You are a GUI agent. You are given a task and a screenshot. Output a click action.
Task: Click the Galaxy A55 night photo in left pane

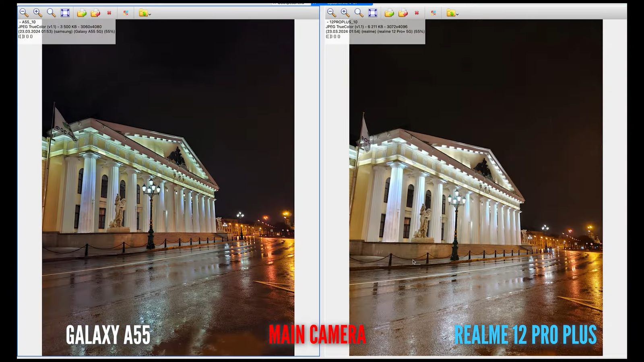click(168, 187)
